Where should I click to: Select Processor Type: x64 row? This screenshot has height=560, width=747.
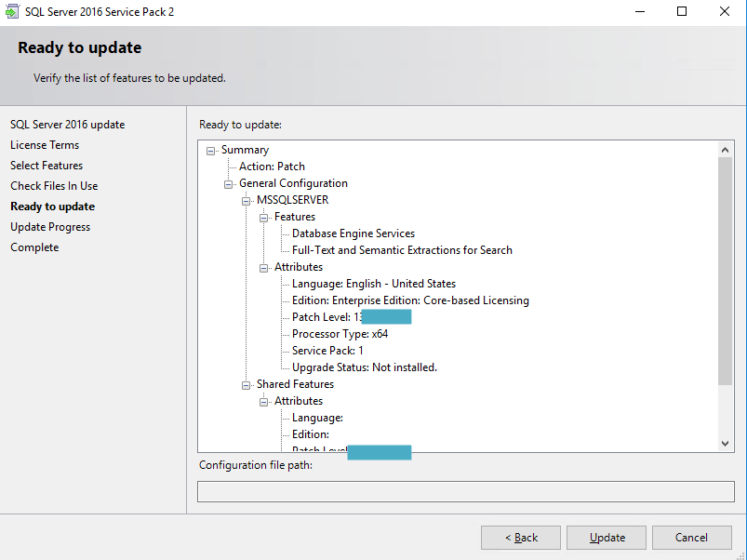coord(340,334)
